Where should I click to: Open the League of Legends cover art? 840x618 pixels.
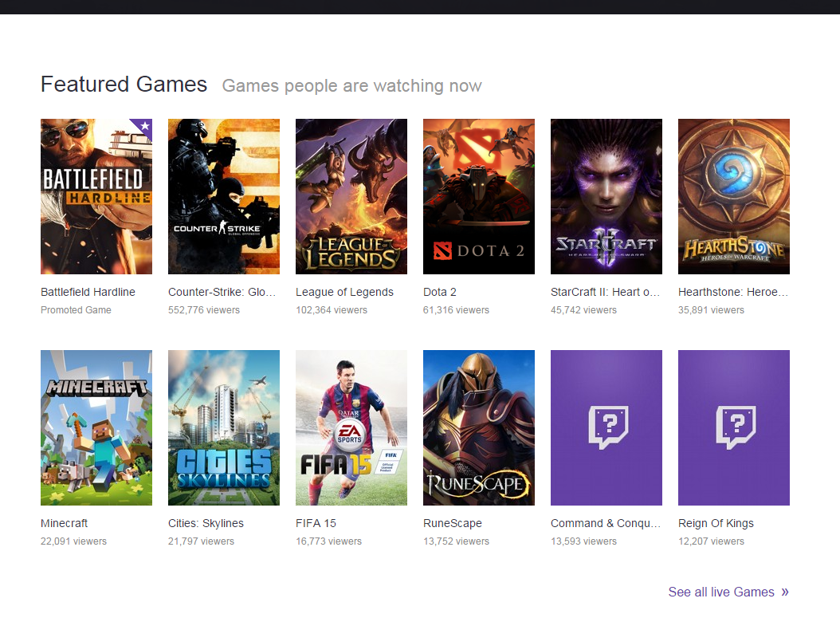point(351,197)
